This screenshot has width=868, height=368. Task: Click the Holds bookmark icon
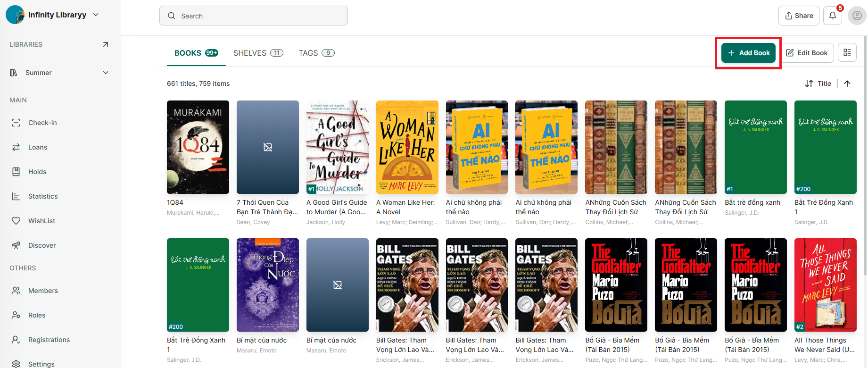pos(16,172)
